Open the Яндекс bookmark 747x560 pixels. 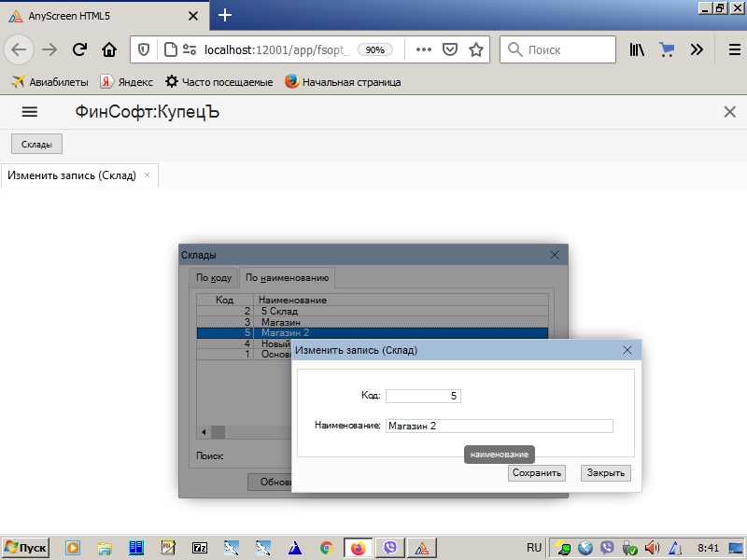126,82
